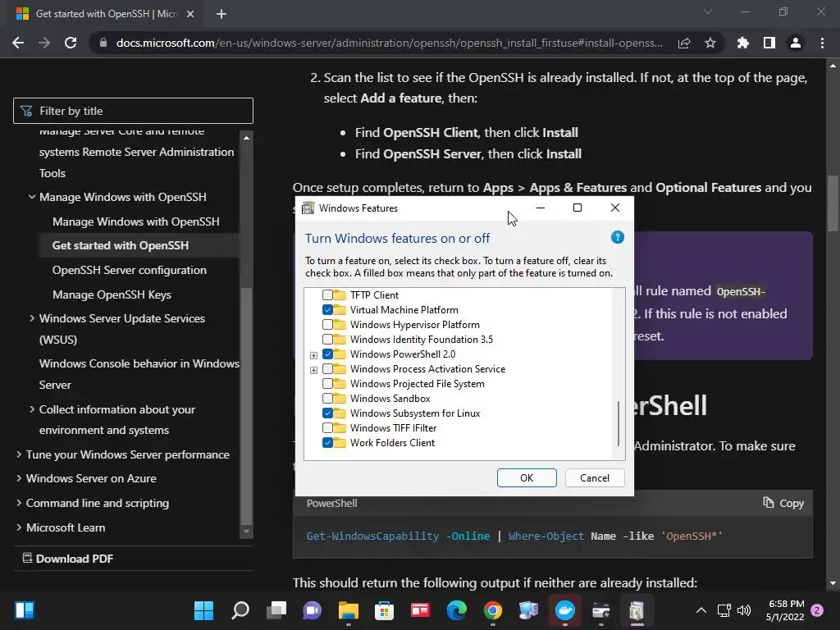Open the volume speaker tray icon
The width and height of the screenshot is (840, 630).
(744, 610)
